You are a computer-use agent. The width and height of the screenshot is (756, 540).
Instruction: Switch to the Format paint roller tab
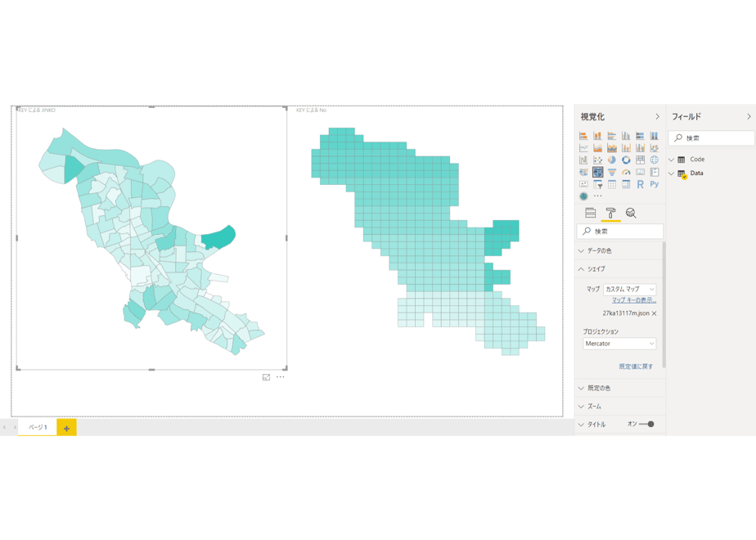click(x=610, y=213)
